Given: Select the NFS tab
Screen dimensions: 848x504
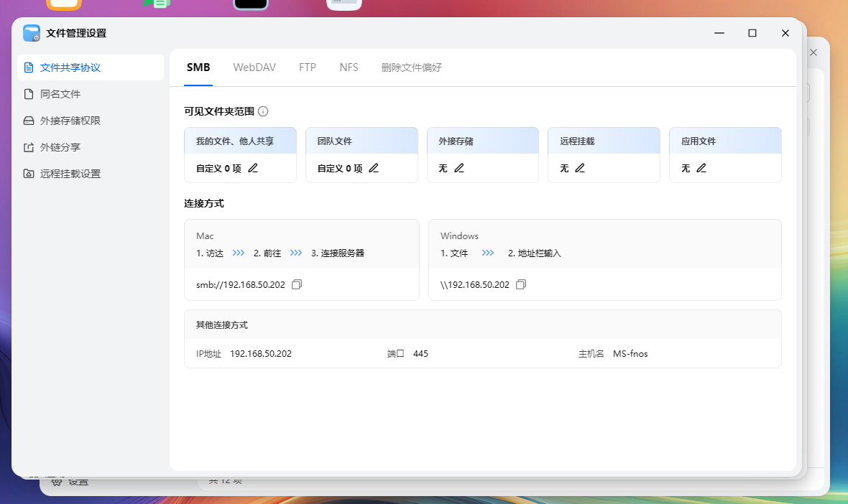Looking at the screenshot, I should [x=349, y=67].
